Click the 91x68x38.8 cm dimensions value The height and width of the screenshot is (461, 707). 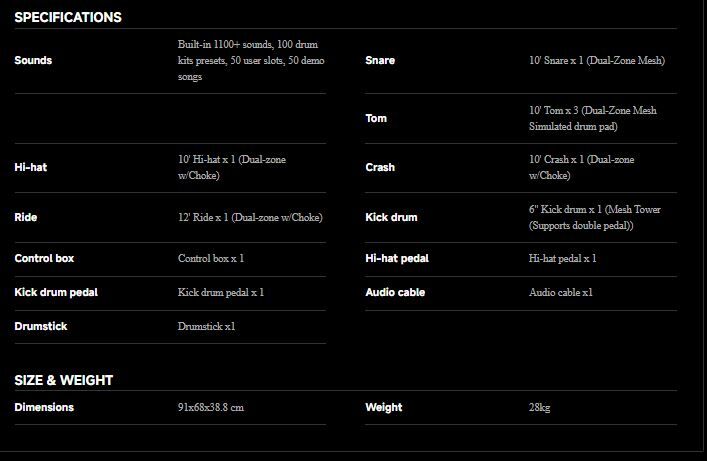[x=211, y=407]
